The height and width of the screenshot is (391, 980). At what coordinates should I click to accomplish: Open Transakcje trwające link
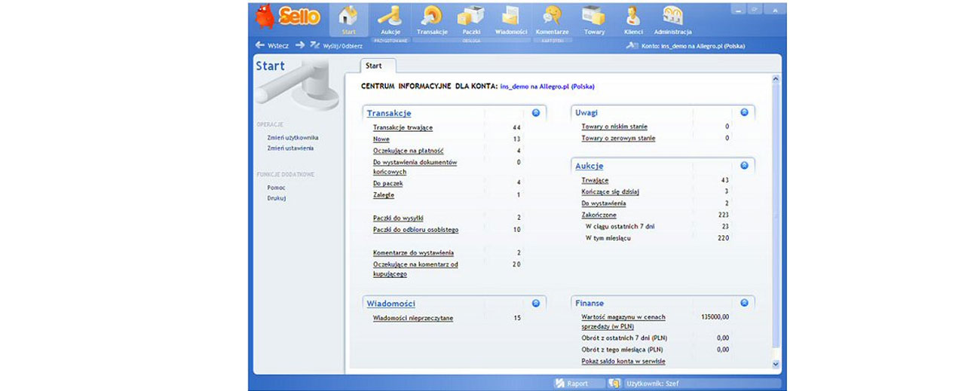403,128
